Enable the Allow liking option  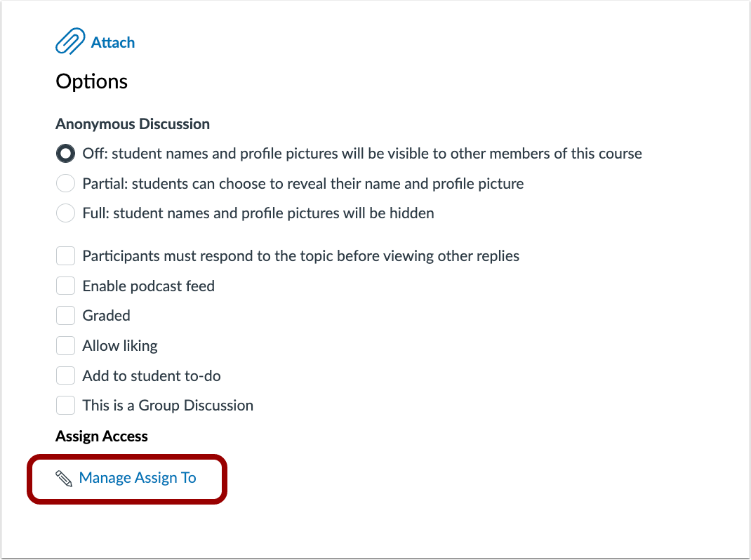pyautogui.click(x=65, y=345)
